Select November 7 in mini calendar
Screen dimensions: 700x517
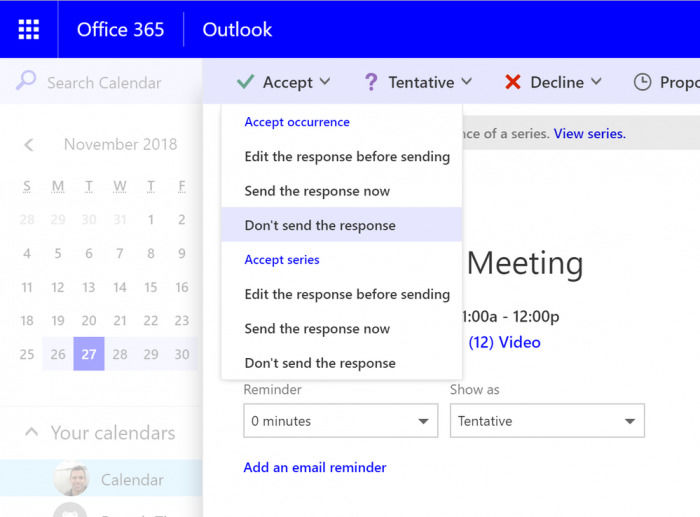120,253
